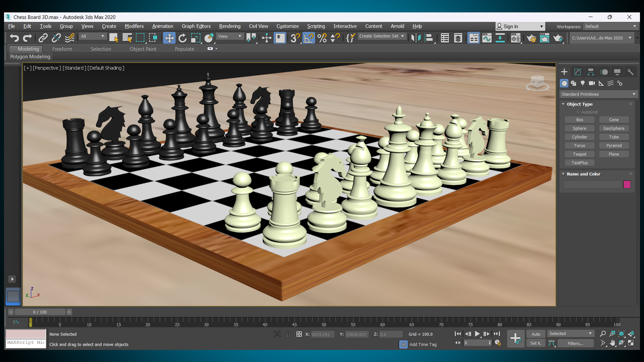
Task: Click the Redo arrow icon
Action: pyautogui.click(x=28, y=38)
